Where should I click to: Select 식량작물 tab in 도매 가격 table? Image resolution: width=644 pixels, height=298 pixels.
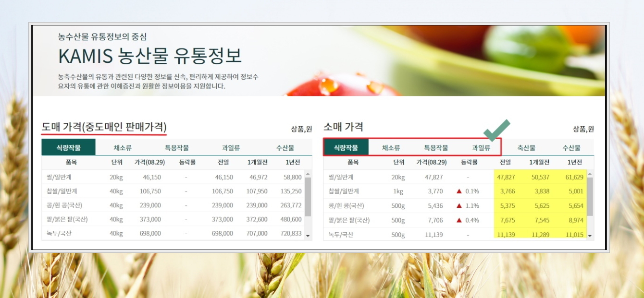(x=68, y=147)
